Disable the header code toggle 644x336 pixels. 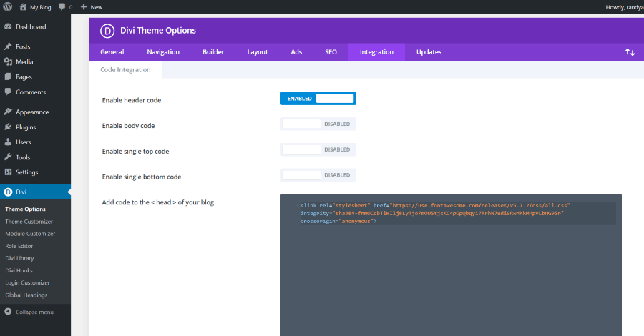click(318, 99)
